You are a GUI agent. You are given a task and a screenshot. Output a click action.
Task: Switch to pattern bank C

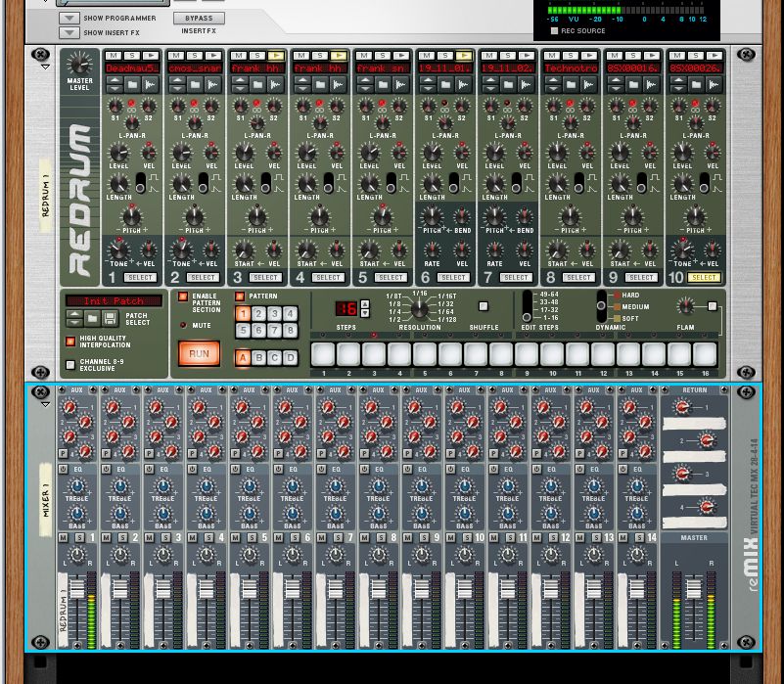(x=274, y=357)
